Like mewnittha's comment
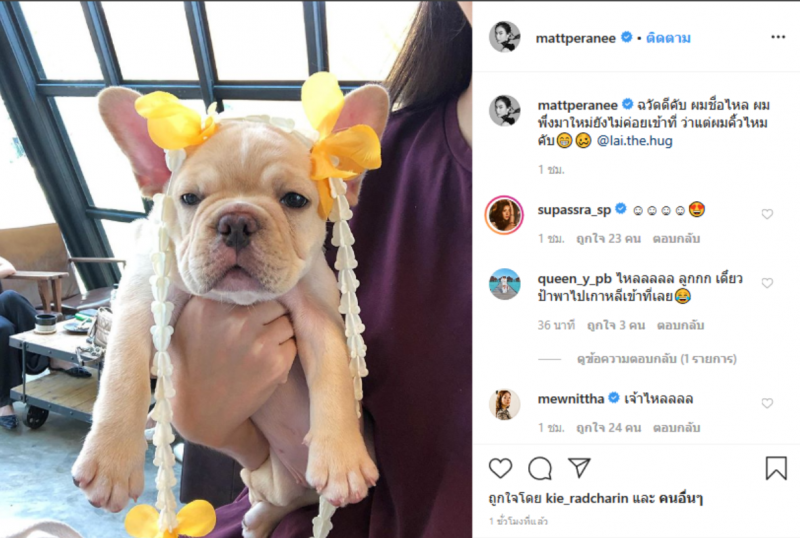Image resolution: width=800 pixels, height=538 pixels. 767,403
